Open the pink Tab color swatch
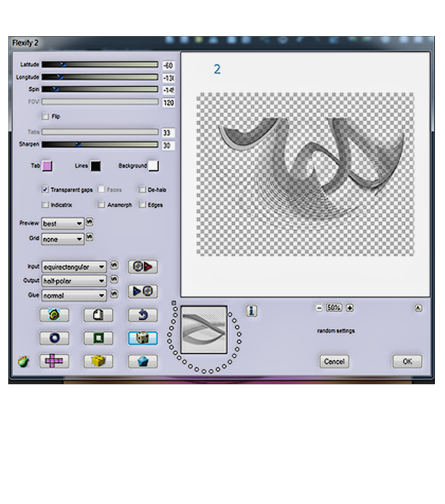445x504 pixels. click(x=47, y=166)
